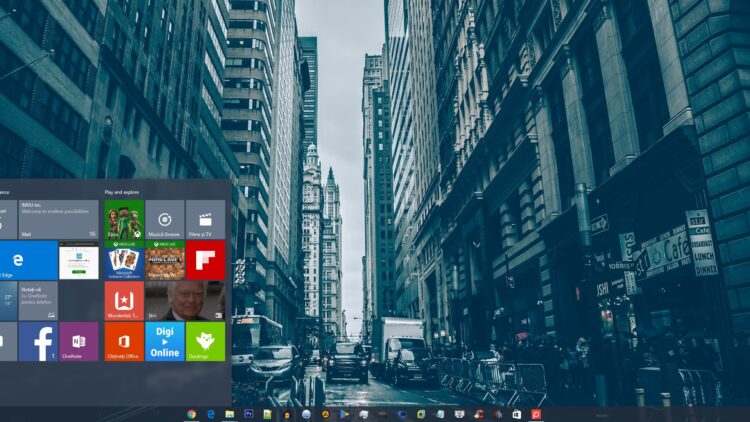Open the Store icon in taskbar

[x=517, y=414]
